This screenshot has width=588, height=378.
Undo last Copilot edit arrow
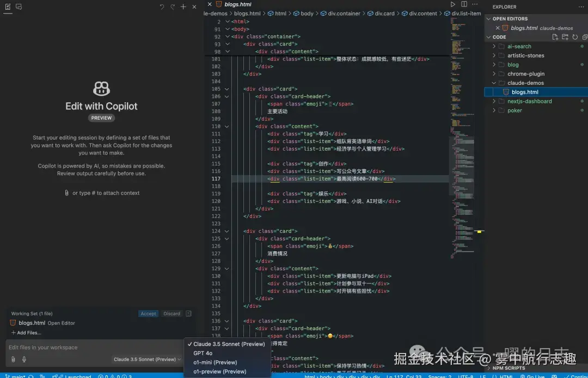click(162, 7)
